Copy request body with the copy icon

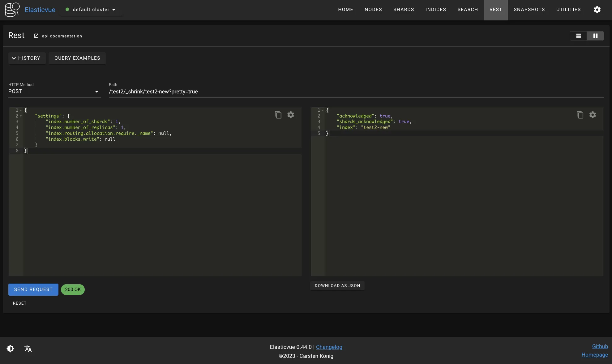[278, 115]
